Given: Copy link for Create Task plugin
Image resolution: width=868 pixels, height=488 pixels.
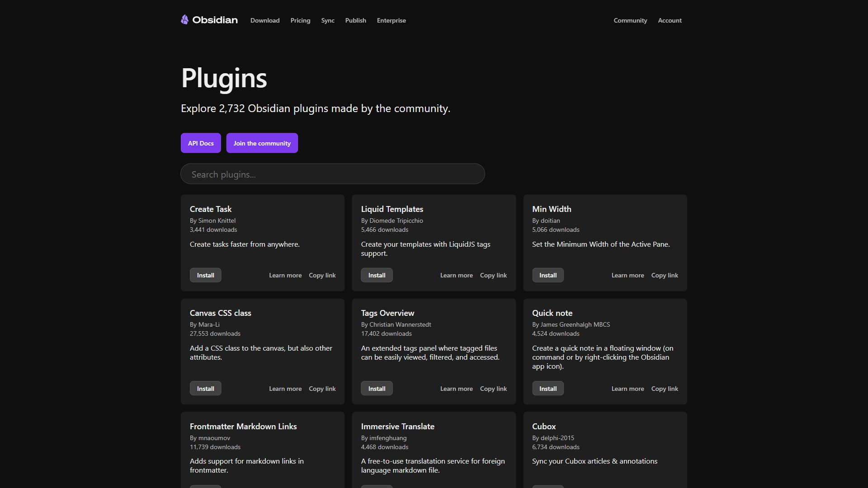Looking at the screenshot, I should pos(322,275).
